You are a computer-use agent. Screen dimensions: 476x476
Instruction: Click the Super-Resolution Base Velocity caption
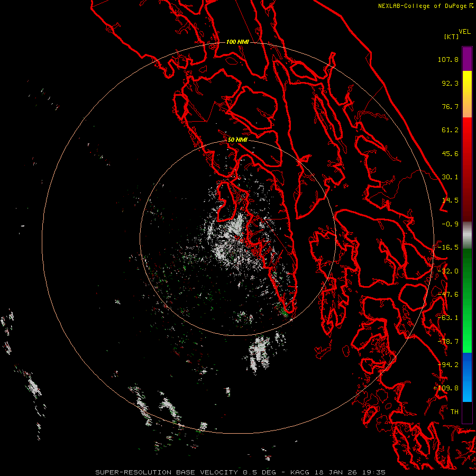[240, 472]
